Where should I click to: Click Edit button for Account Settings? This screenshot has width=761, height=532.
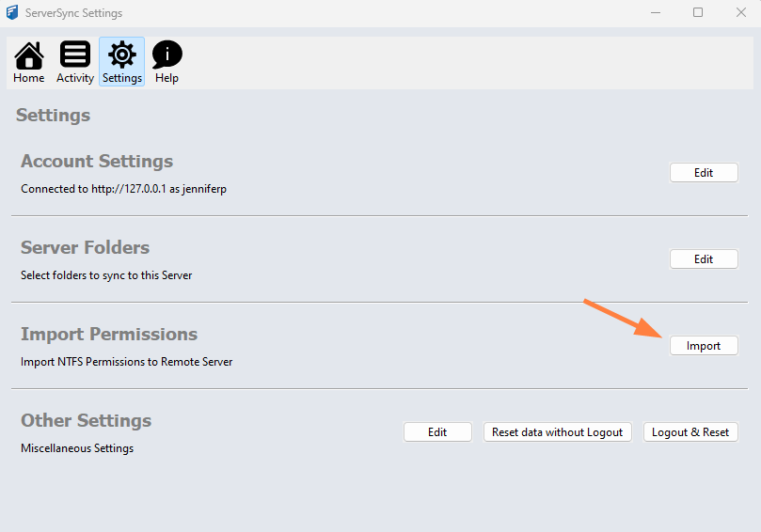pos(703,173)
